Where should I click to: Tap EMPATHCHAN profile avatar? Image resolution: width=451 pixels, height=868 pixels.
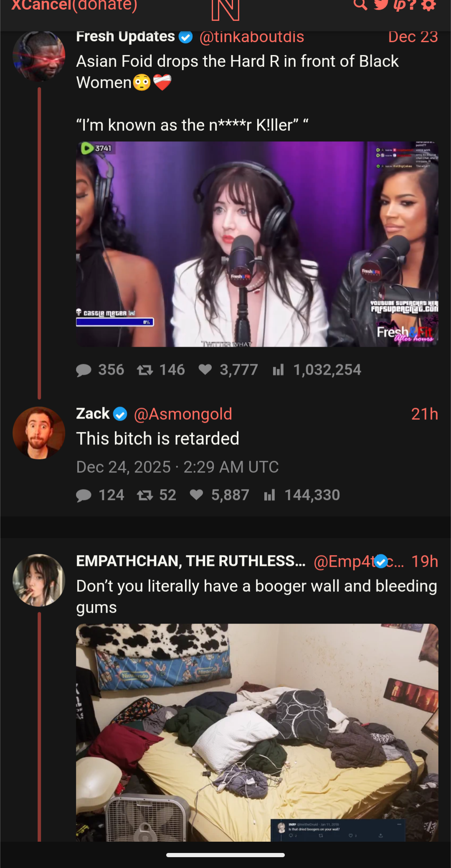click(39, 580)
